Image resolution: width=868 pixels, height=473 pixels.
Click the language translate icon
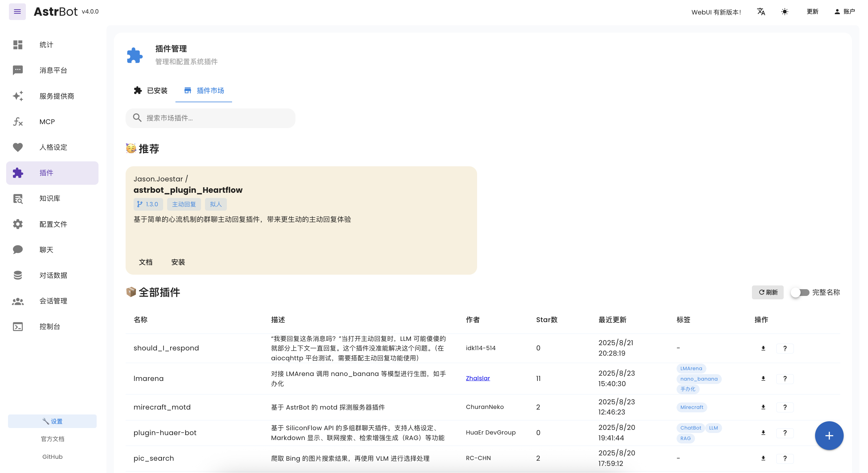pos(761,12)
